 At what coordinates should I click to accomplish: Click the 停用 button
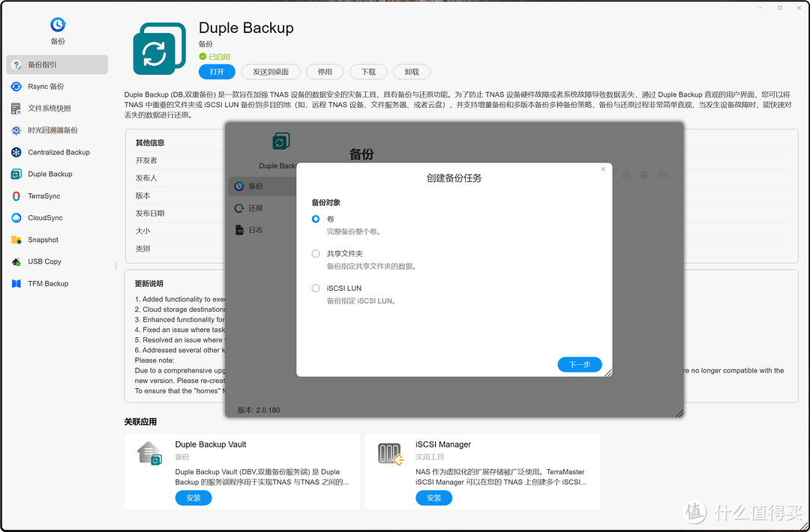coord(325,72)
